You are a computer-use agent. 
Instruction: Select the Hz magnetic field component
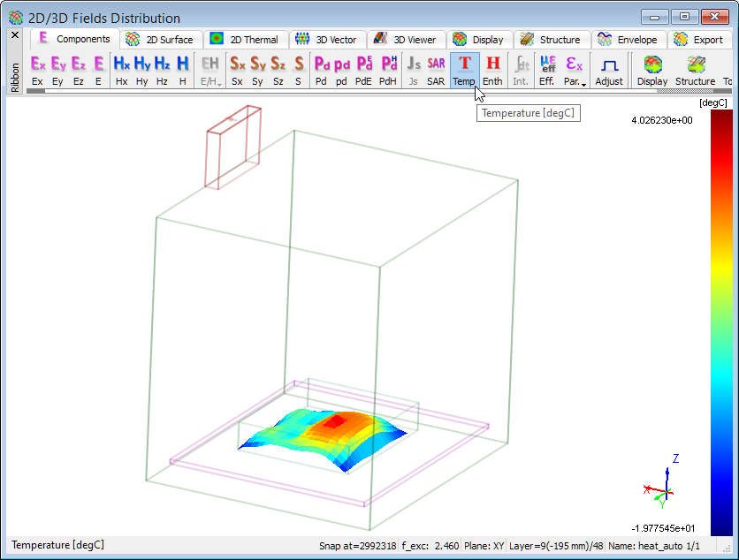click(162, 70)
